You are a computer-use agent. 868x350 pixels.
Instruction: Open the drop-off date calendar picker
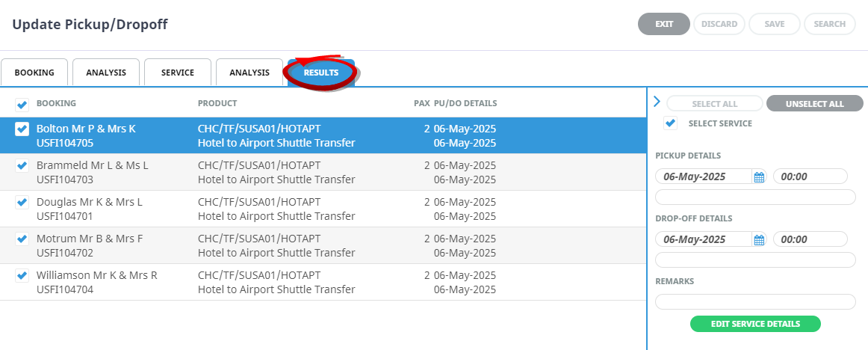759,240
